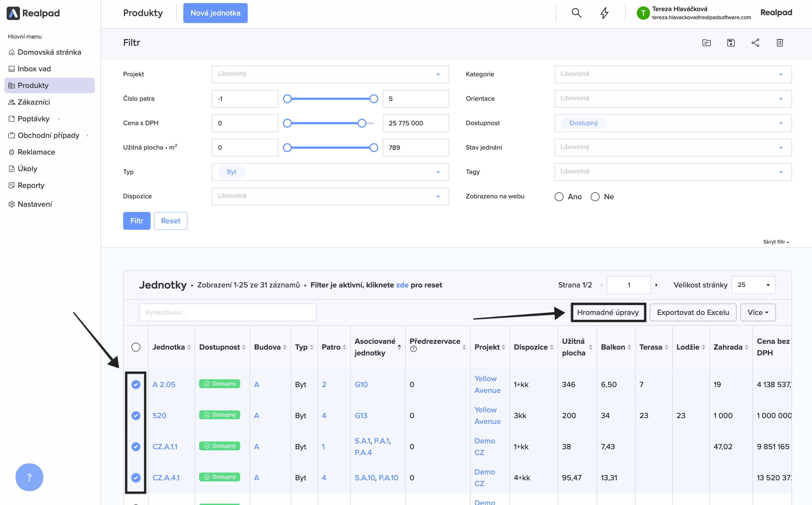Click the Vyhledávání search input field
This screenshot has width=812, height=505.
tap(228, 312)
